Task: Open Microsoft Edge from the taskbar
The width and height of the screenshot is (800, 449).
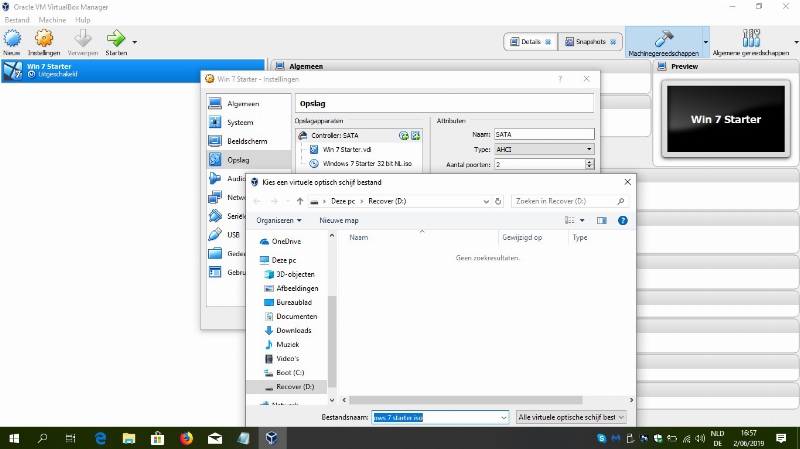Action: (x=101, y=438)
